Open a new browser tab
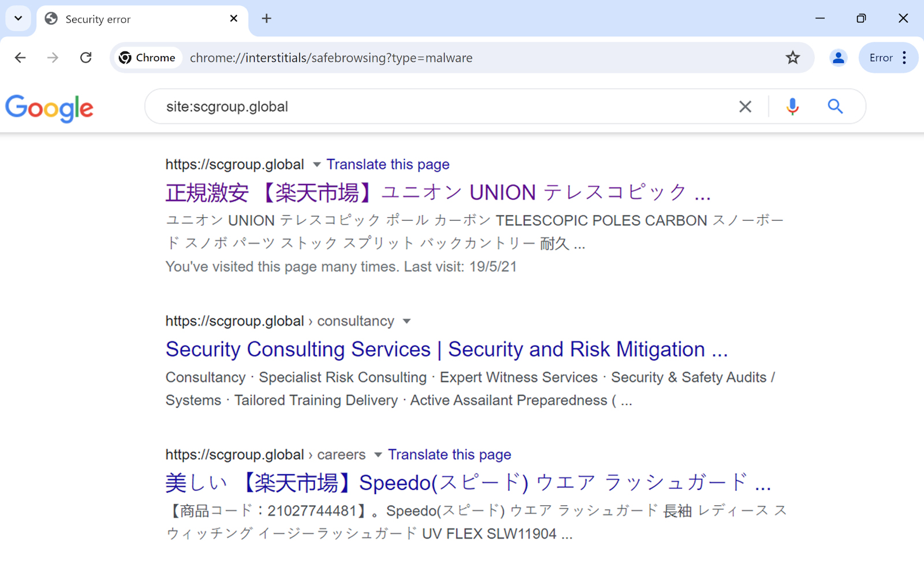924x578 pixels. coord(266,18)
